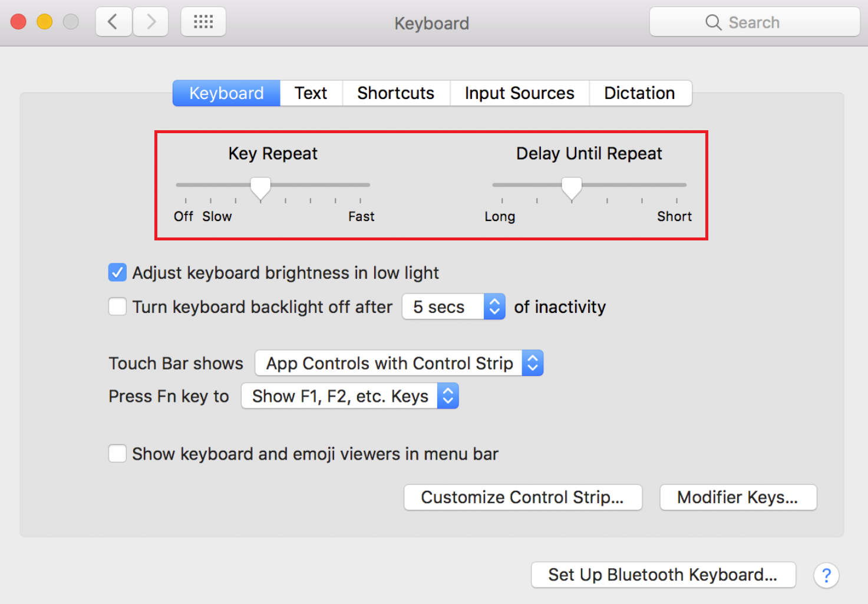Click the search magnifier icon

713,22
